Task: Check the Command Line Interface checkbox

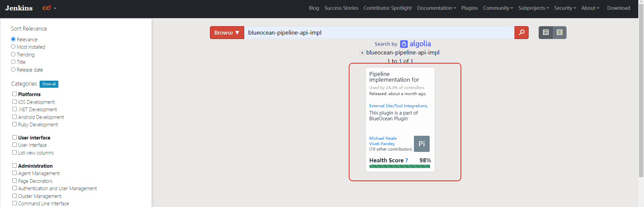Action: coord(15,203)
